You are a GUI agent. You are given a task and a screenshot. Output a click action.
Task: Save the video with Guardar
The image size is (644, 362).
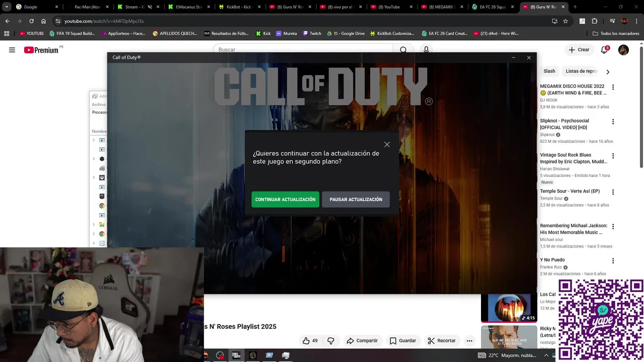click(x=403, y=340)
